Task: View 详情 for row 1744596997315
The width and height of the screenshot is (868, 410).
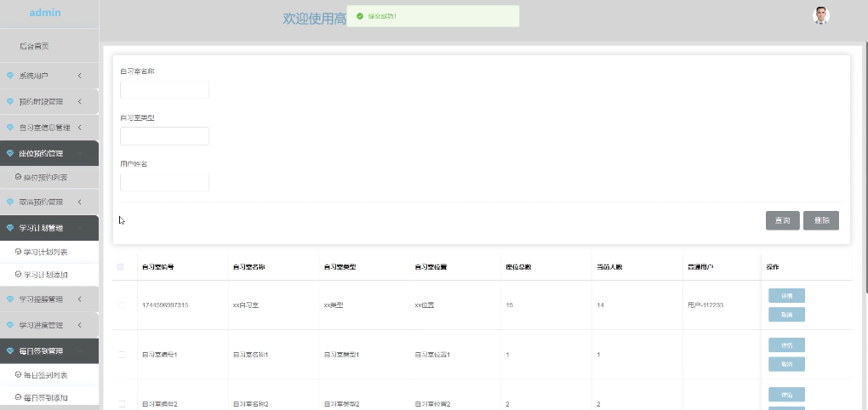Action: tap(786, 295)
